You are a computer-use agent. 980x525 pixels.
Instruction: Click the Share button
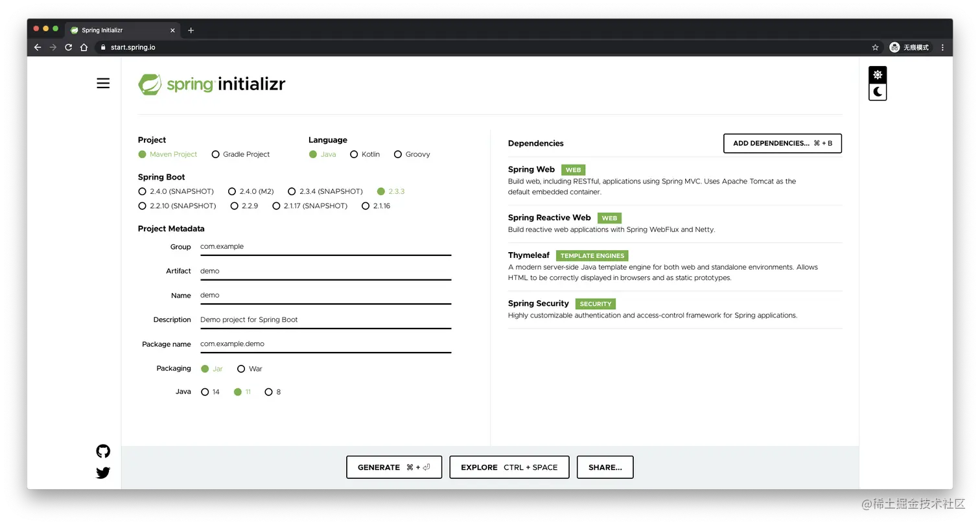605,467
